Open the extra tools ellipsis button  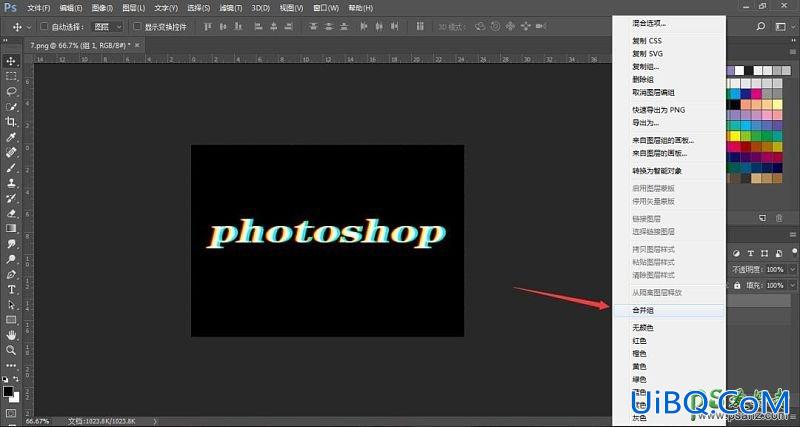tap(11, 365)
